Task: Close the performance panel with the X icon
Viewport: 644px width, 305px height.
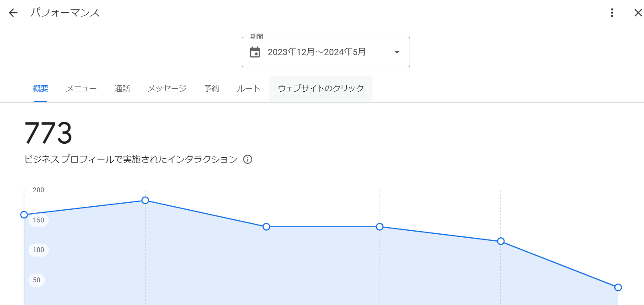Action: point(638,13)
